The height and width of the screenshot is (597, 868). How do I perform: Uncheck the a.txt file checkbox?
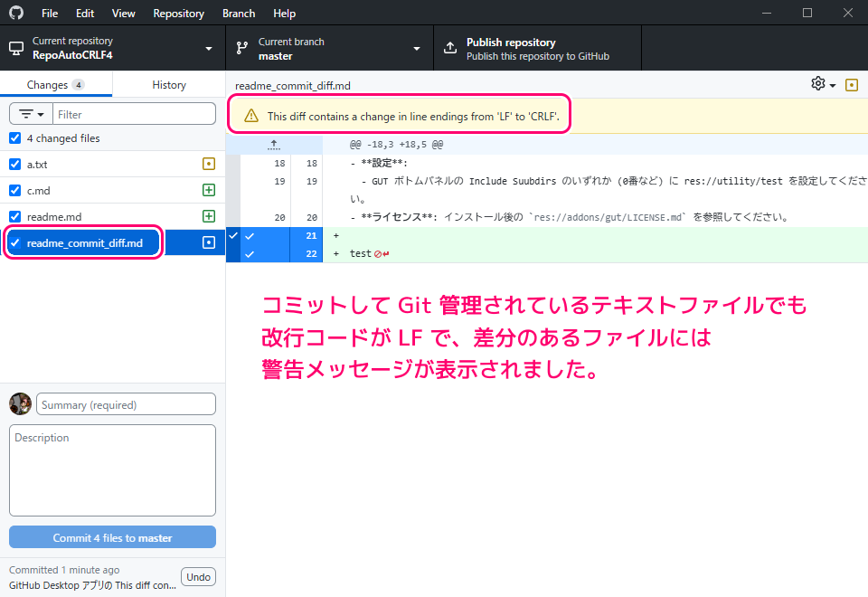tap(14, 165)
